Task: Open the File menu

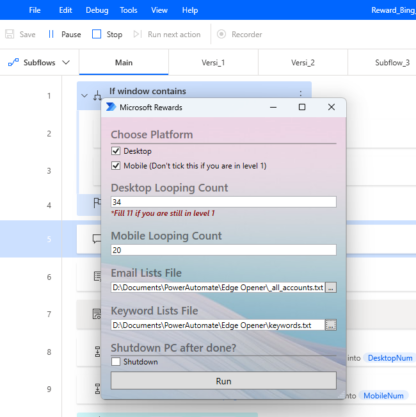Action: [35, 10]
